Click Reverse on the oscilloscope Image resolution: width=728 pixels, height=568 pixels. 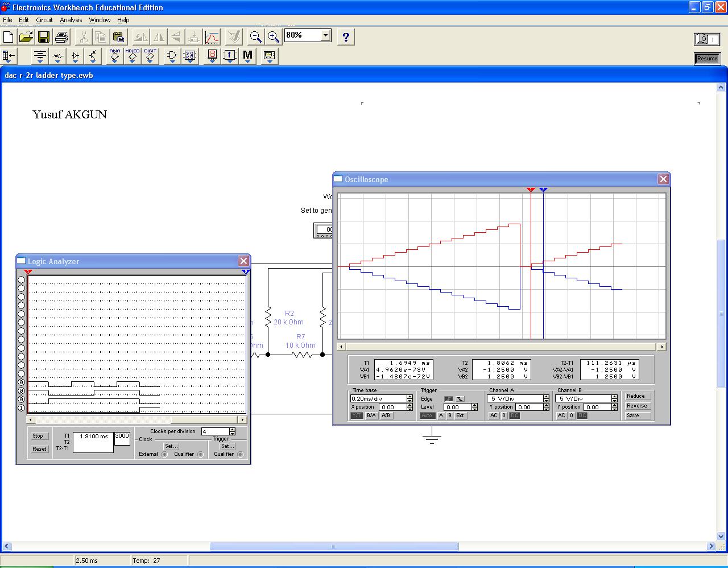637,406
